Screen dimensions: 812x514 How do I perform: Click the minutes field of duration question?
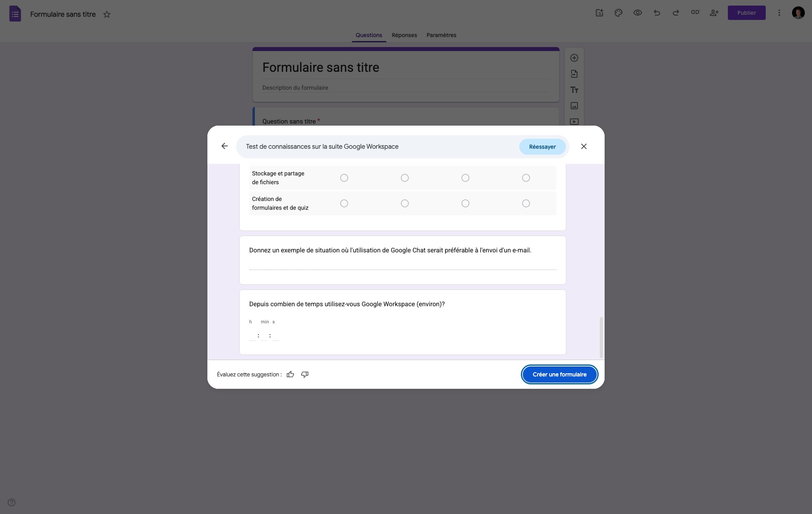click(264, 336)
